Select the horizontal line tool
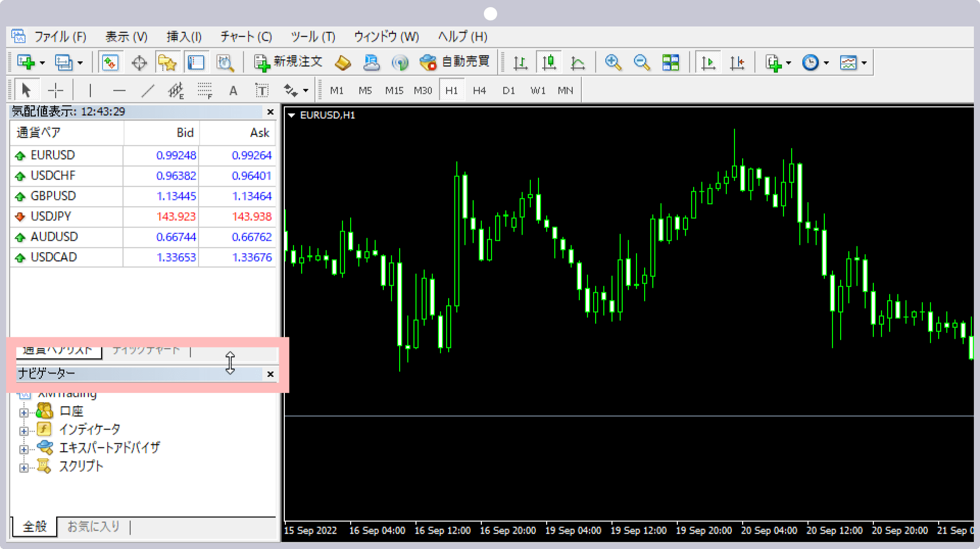The image size is (980, 549). pyautogui.click(x=119, y=91)
